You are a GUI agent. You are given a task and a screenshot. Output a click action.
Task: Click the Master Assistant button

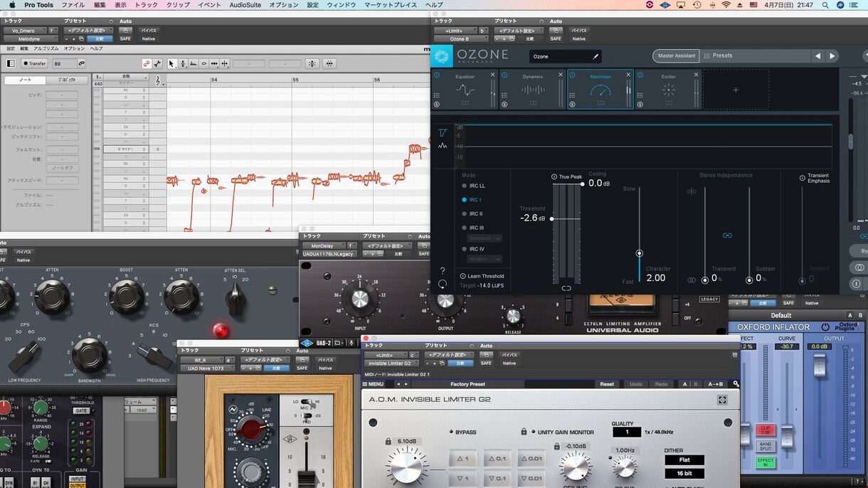(676, 55)
